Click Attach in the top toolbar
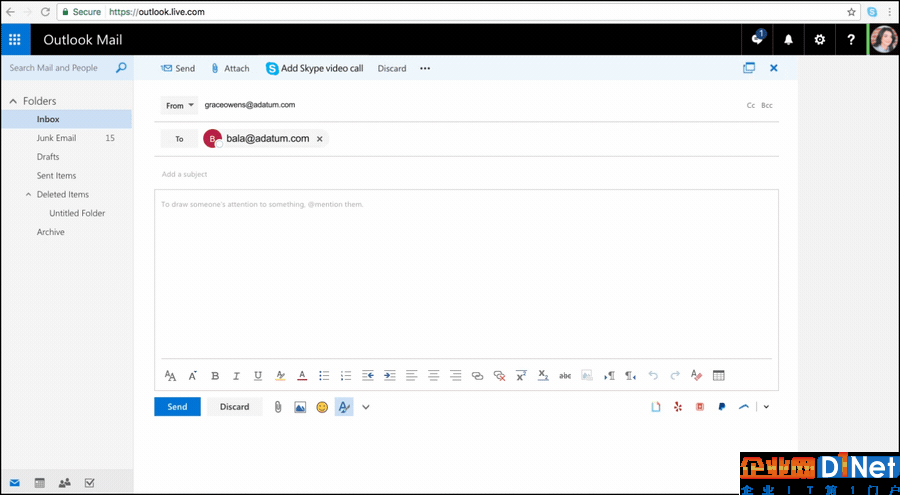The image size is (900, 495). click(230, 68)
